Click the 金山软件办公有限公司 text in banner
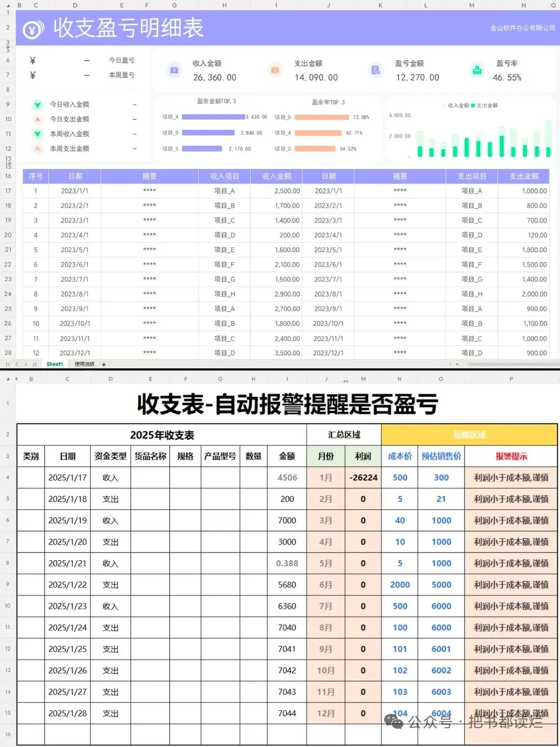 pos(523,28)
